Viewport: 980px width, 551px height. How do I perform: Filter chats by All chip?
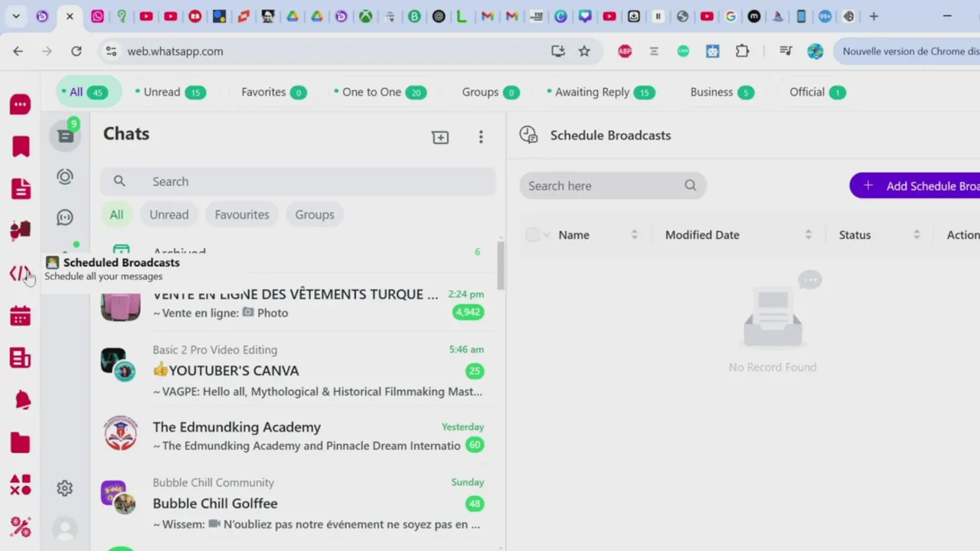[x=116, y=214]
